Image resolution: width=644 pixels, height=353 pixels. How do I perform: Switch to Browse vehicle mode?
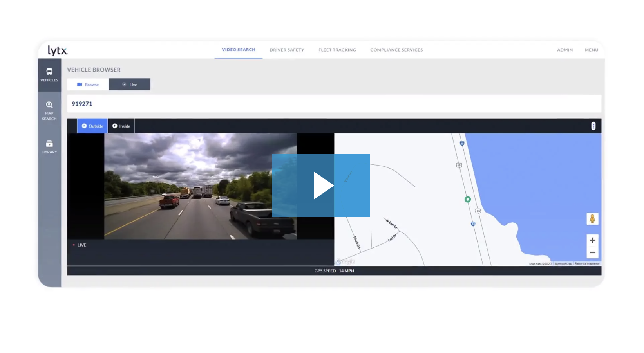click(x=88, y=85)
